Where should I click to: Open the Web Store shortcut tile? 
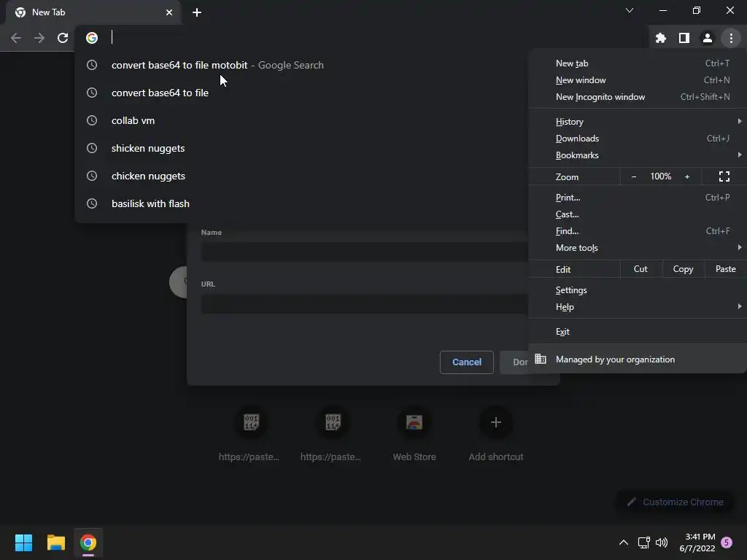(414, 434)
